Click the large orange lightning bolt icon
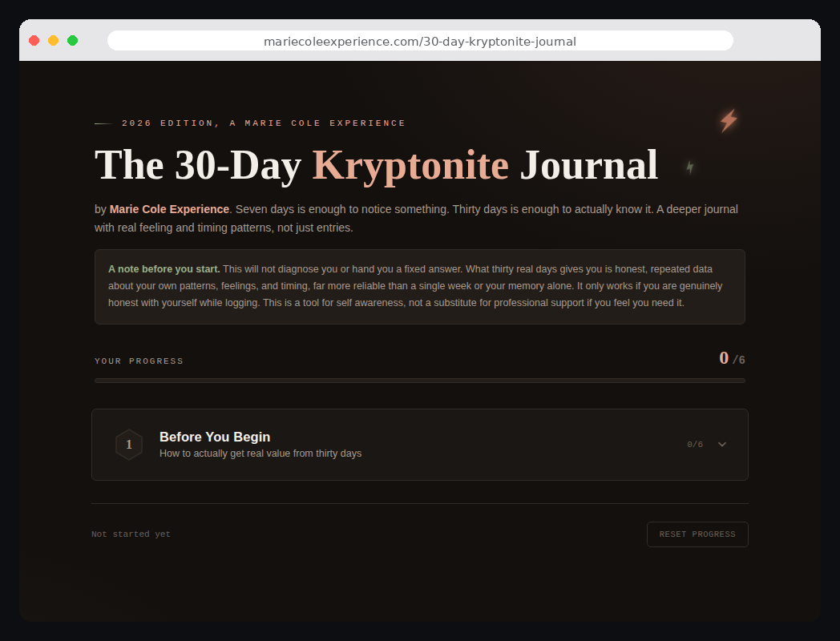The height and width of the screenshot is (641, 840). coord(729,120)
